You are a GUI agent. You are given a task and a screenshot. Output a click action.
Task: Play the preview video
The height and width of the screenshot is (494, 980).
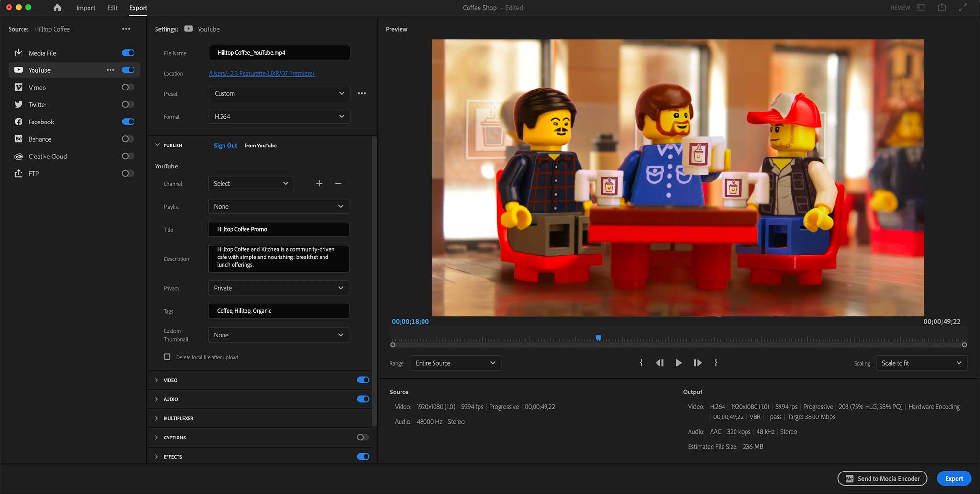point(679,363)
